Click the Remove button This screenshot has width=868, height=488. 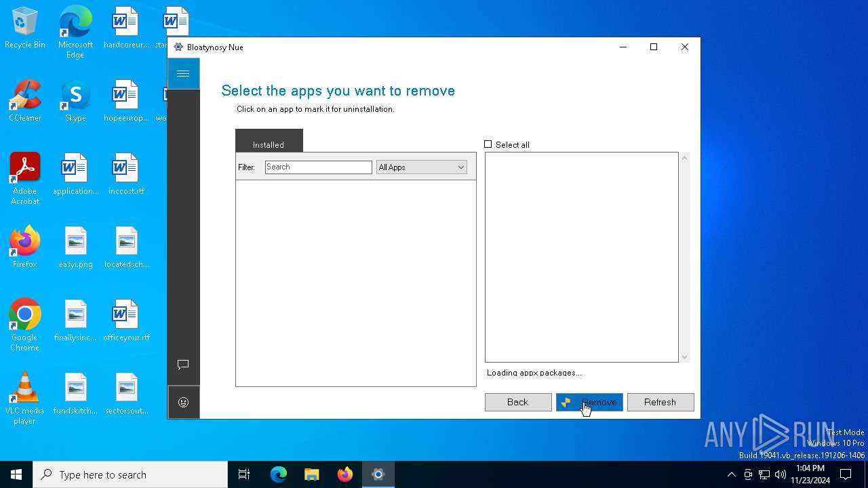point(589,402)
